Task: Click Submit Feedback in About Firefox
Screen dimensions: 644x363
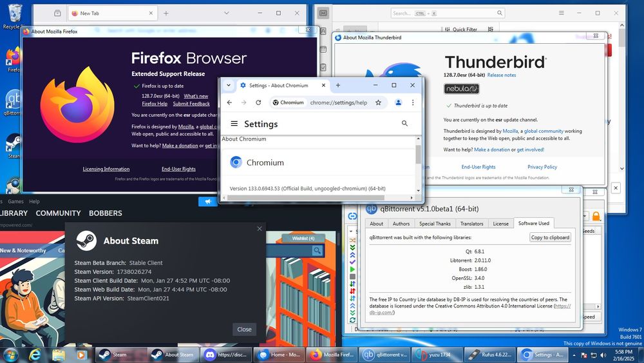Action: click(191, 104)
